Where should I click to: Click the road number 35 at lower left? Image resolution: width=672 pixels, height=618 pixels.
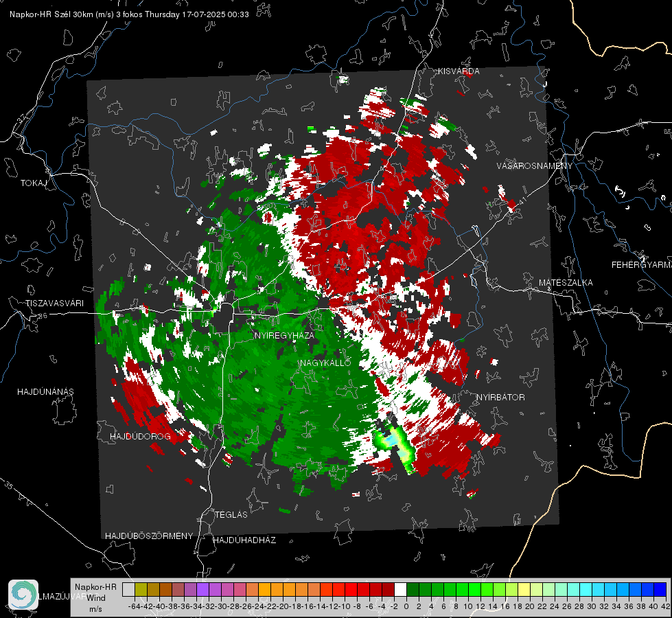click(x=9, y=485)
